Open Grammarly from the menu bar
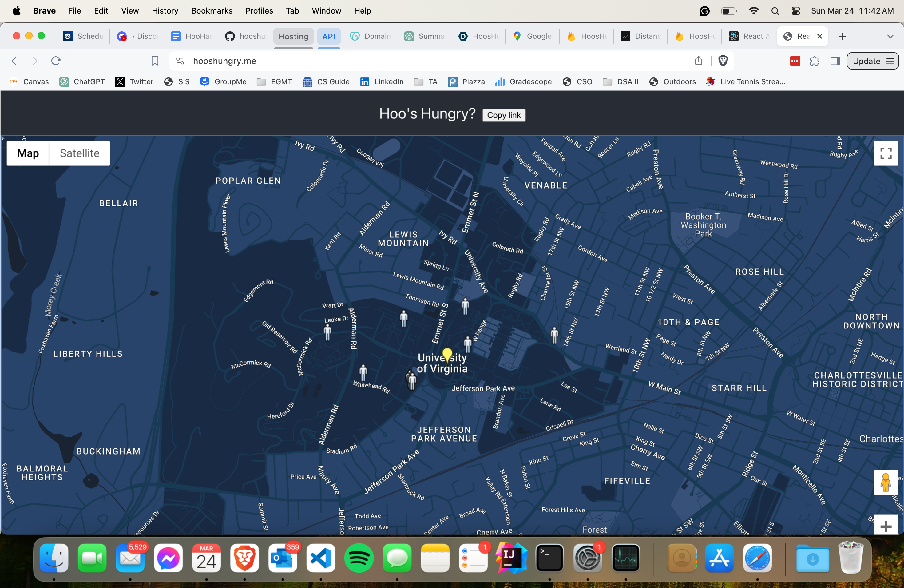This screenshot has height=588, width=904. [x=704, y=11]
